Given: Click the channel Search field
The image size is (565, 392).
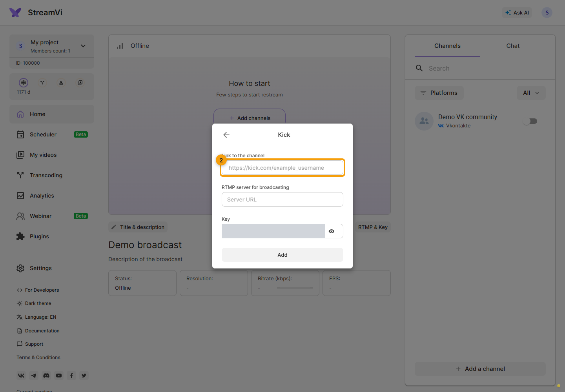Looking at the screenshot, I should click(x=480, y=68).
